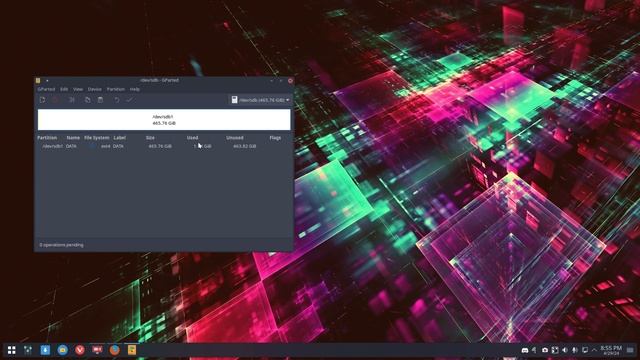Expand the hidden system tray icons arrow
This screenshot has width=640, height=360.
pos(594,350)
